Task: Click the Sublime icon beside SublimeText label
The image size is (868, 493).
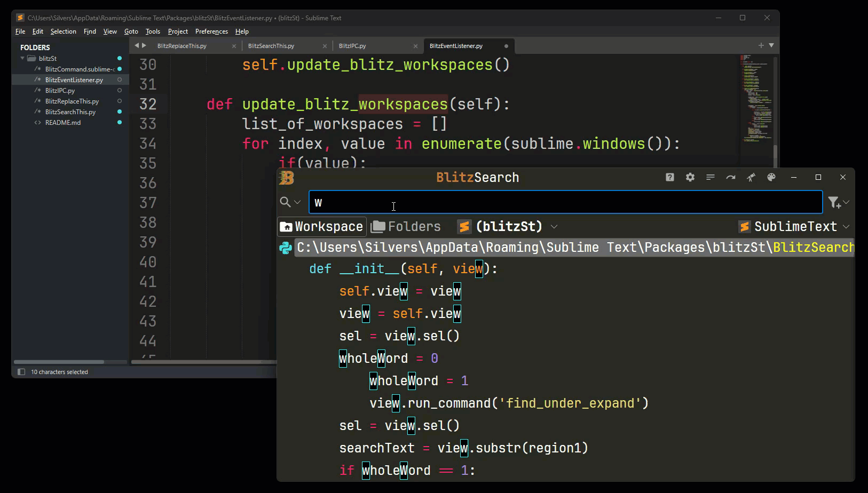Action: click(745, 227)
